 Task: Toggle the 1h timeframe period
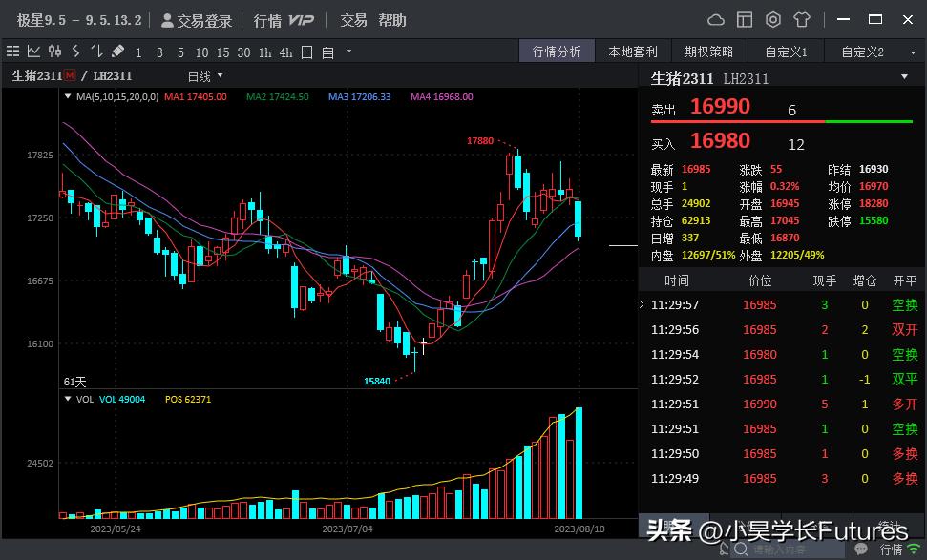pos(264,52)
